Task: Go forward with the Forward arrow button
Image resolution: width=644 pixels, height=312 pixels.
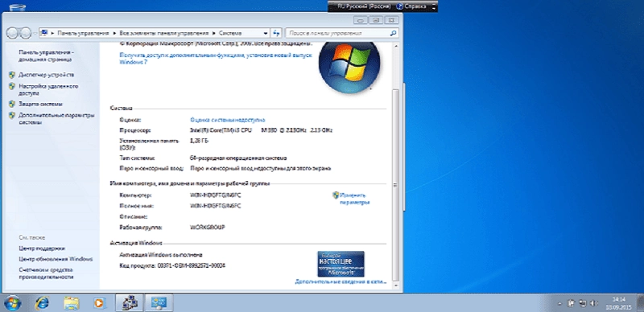Action: click(26, 33)
